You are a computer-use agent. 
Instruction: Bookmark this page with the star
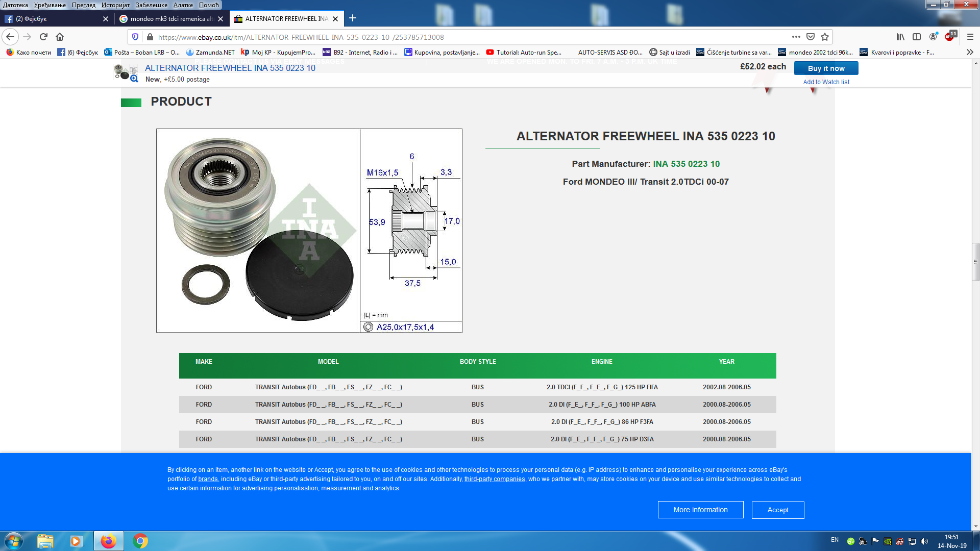pos(825,37)
